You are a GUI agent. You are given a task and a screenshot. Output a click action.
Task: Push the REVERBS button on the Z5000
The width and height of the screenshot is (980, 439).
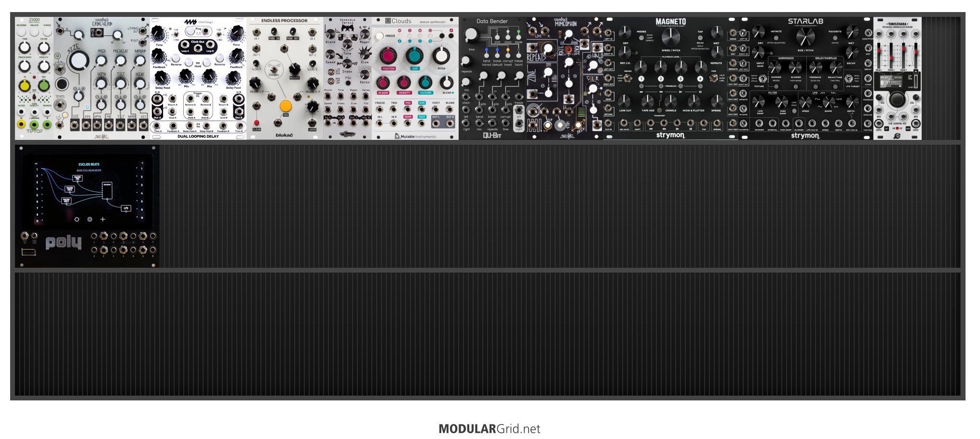[22, 32]
